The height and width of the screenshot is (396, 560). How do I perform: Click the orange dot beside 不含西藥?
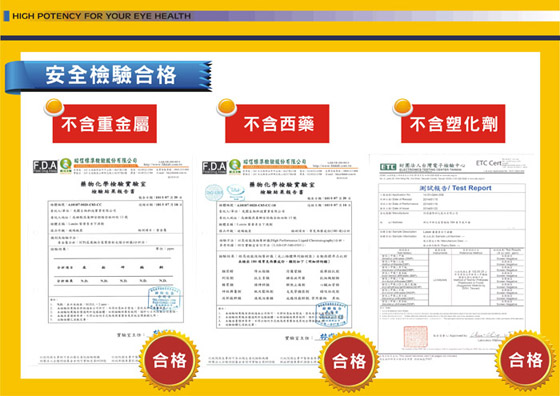pos(227,107)
